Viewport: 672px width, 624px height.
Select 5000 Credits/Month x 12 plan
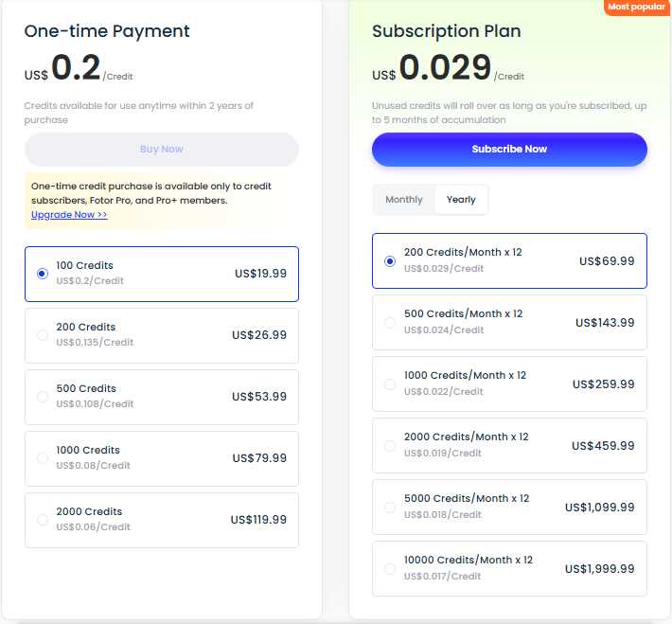pyautogui.click(x=390, y=507)
